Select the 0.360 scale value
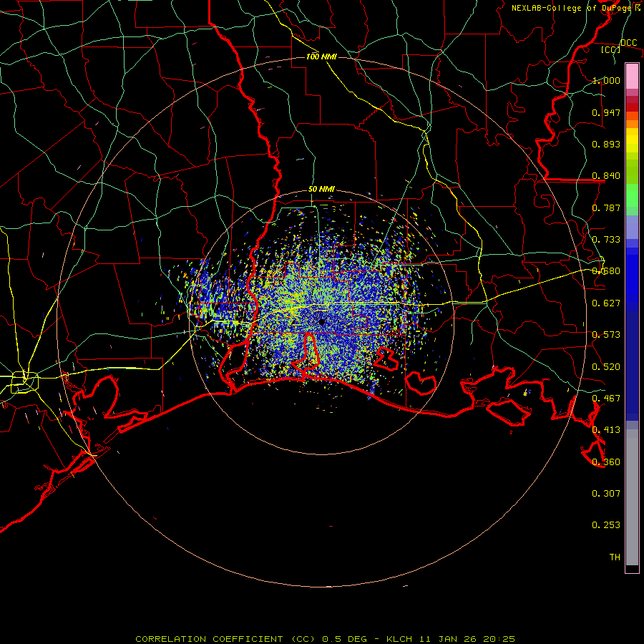Screen dimensions: 644x644 pyautogui.click(x=606, y=462)
